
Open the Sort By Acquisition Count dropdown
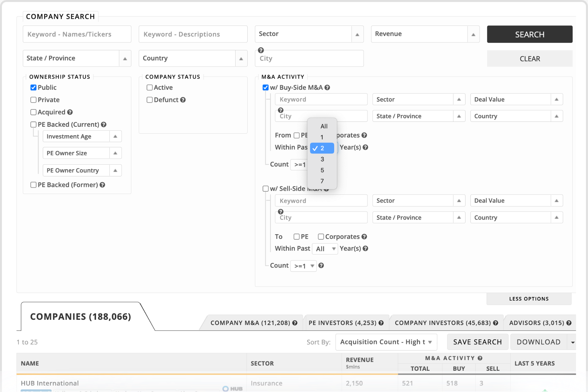386,342
